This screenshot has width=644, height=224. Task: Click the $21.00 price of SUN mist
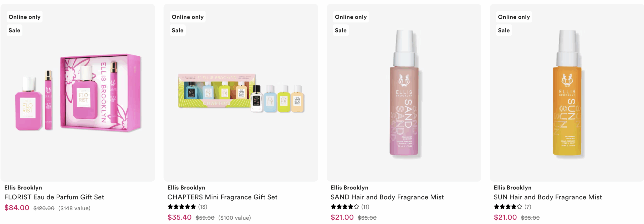tap(505, 217)
